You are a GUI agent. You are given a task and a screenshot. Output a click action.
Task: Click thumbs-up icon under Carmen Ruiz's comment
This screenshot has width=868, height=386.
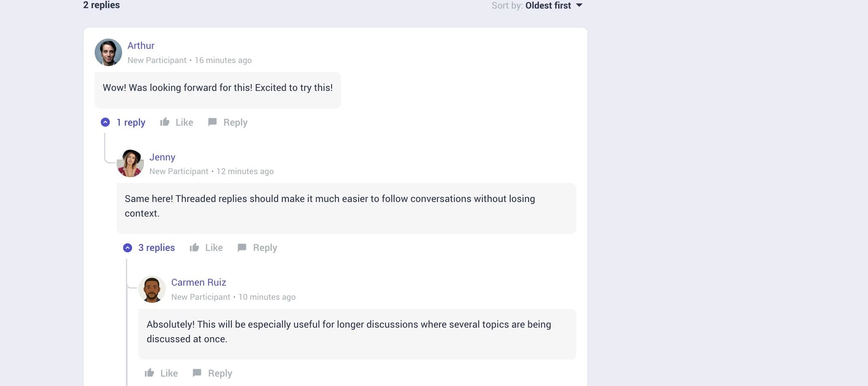(149, 373)
